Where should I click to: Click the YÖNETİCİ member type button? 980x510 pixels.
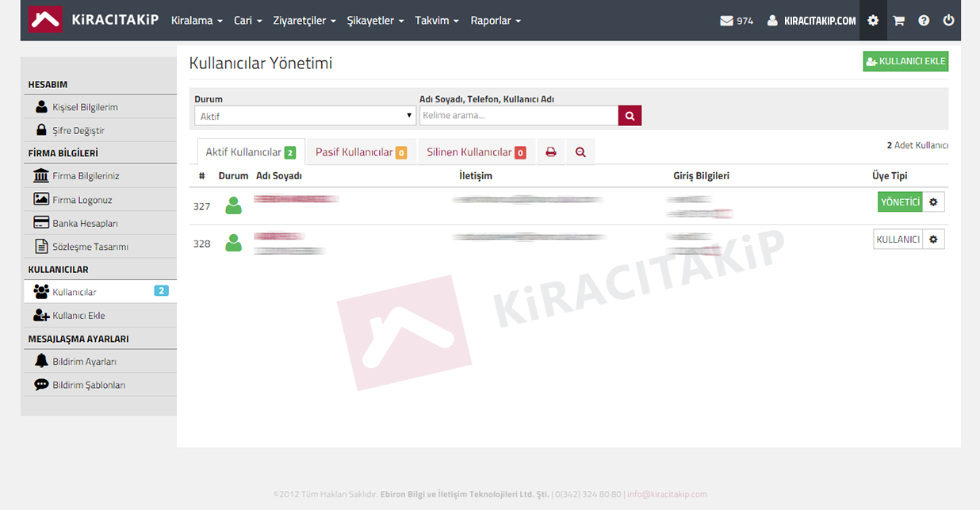pos(900,202)
